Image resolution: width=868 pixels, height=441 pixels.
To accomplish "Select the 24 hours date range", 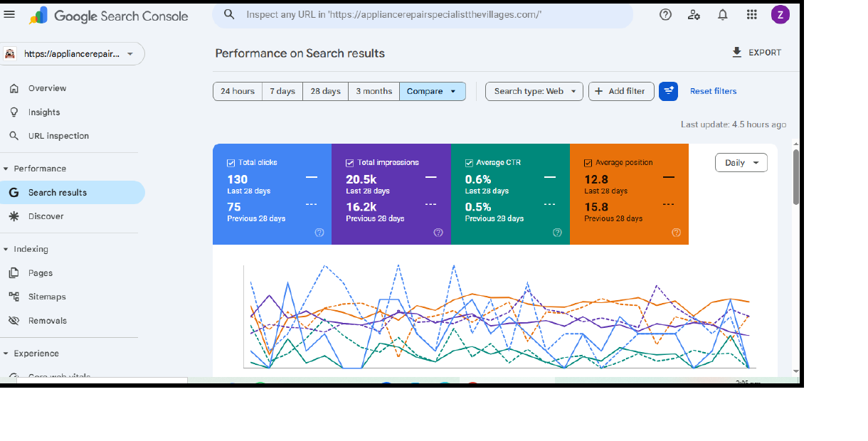I will tap(238, 91).
